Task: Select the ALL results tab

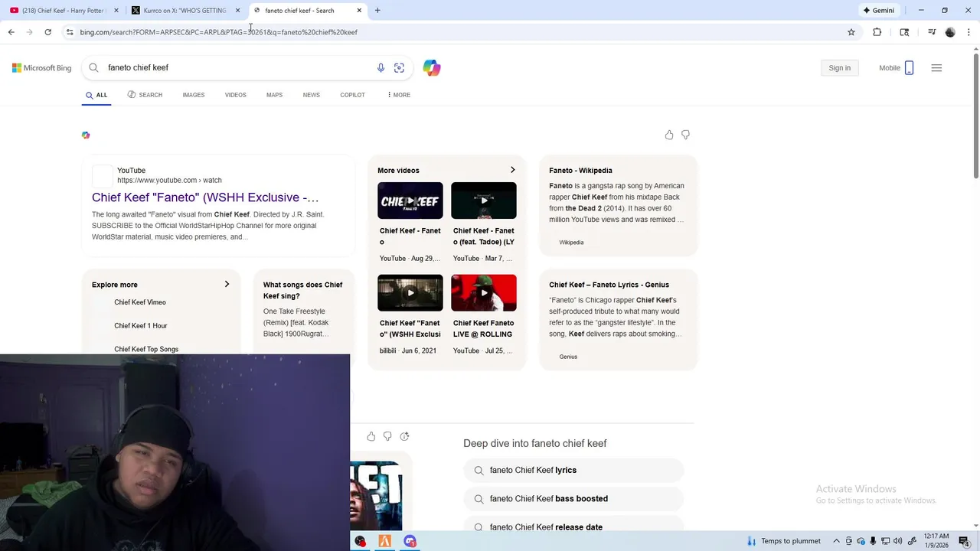Action: coord(96,95)
